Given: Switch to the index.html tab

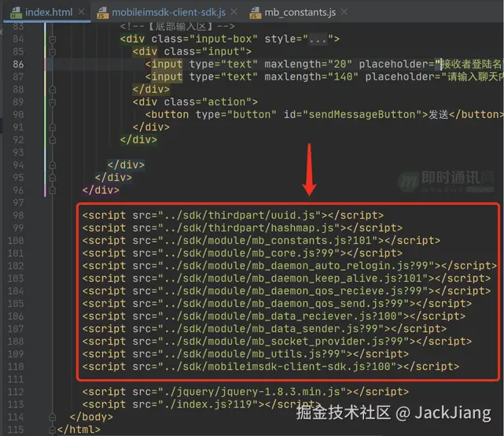Looking at the screenshot, I should pyautogui.click(x=49, y=13).
